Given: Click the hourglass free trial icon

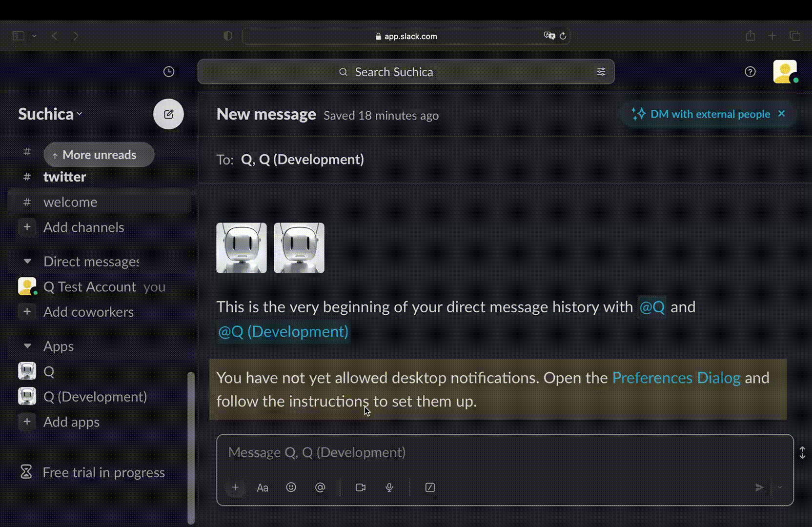Looking at the screenshot, I should 26,472.
